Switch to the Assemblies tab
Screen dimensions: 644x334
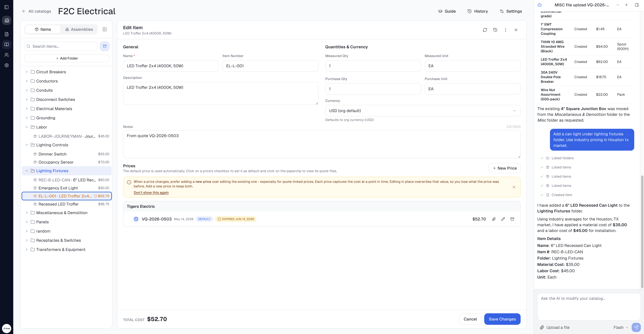[x=79, y=29]
